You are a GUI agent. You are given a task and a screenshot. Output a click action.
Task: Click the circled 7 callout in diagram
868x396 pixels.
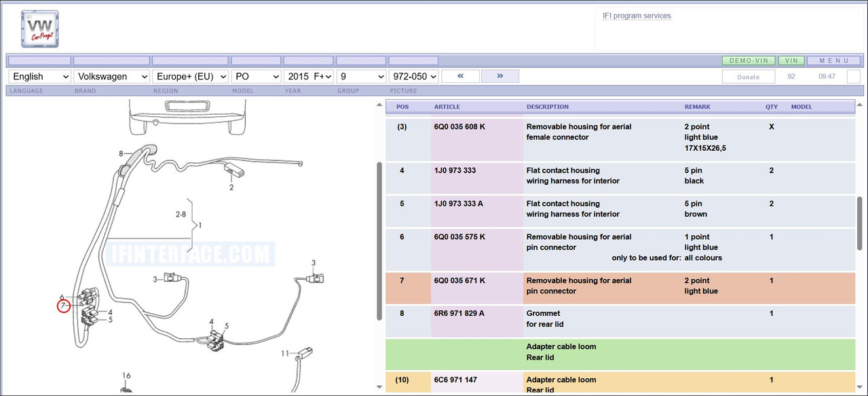[63, 306]
